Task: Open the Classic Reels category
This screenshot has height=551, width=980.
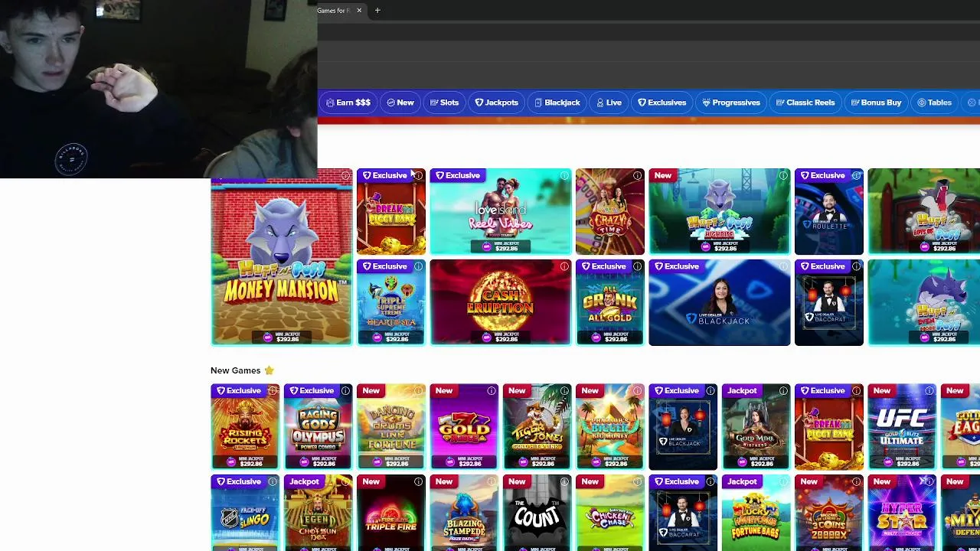Action: [x=805, y=103]
